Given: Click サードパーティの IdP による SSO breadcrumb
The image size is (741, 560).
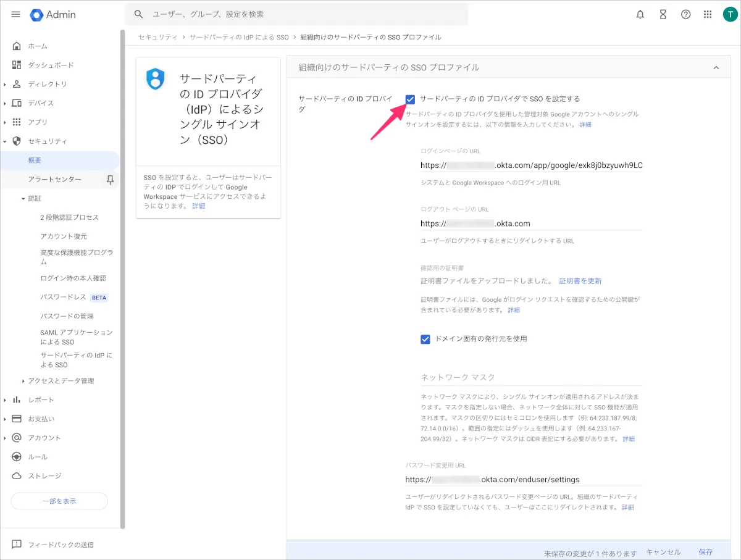Looking at the screenshot, I should tap(239, 37).
